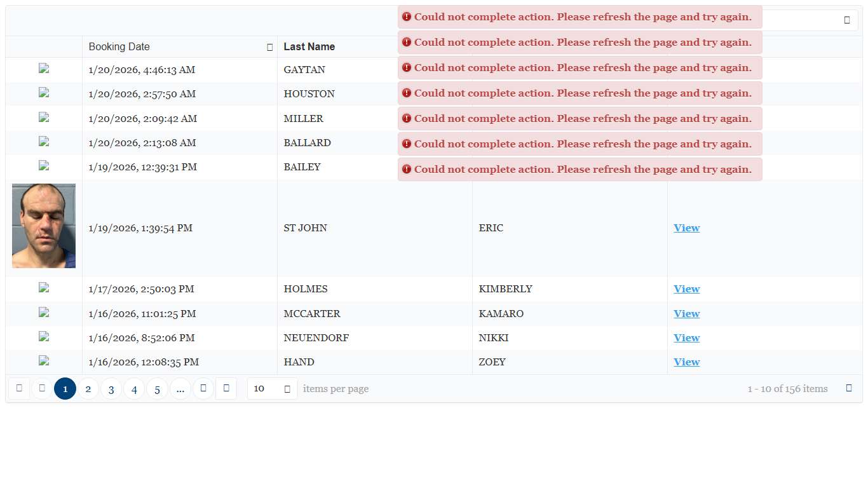Click the icon in the top-right search box
Screen dimensions: 868x488
pyautogui.click(x=846, y=20)
